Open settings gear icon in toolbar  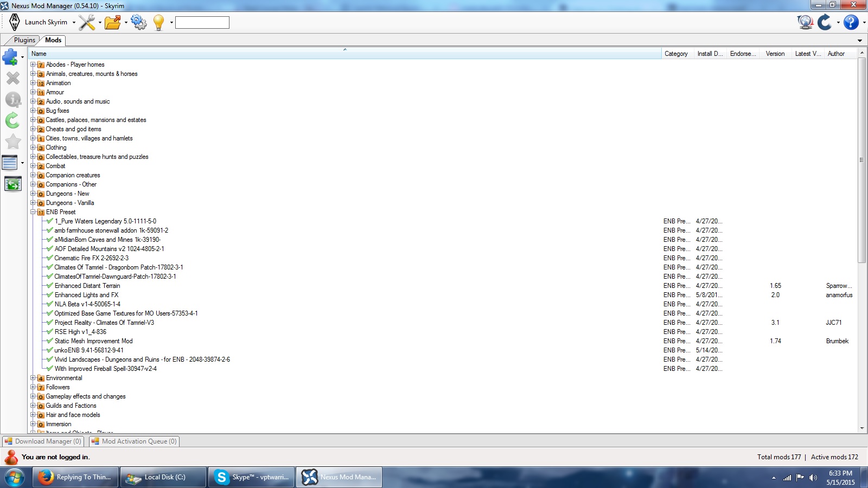click(x=138, y=22)
